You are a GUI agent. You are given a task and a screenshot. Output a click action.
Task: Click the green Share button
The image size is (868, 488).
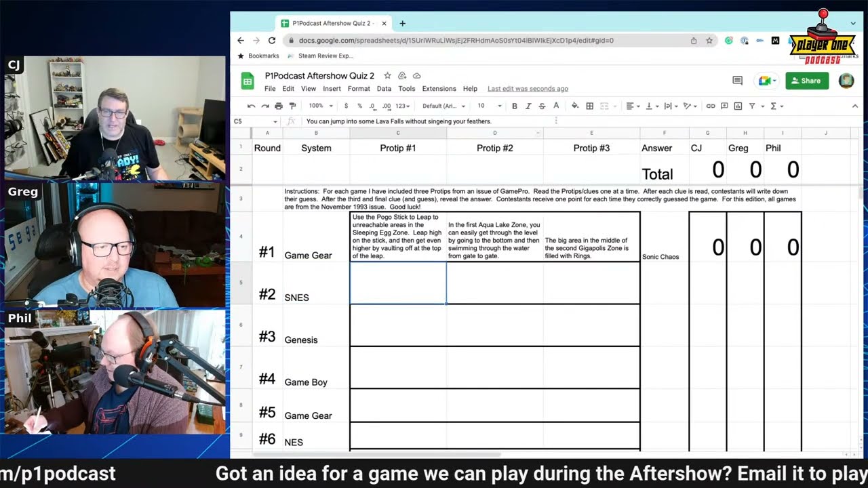[x=807, y=81]
